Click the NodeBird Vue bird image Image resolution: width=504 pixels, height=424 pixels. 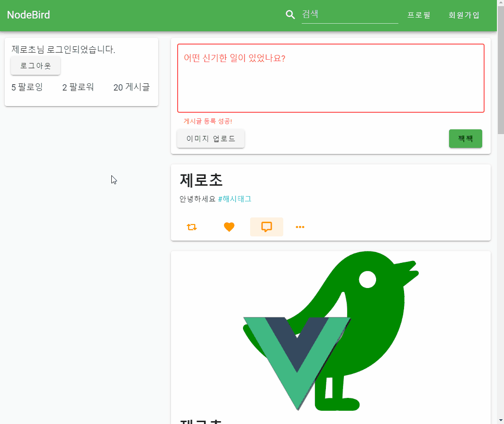click(x=331, y=331)
